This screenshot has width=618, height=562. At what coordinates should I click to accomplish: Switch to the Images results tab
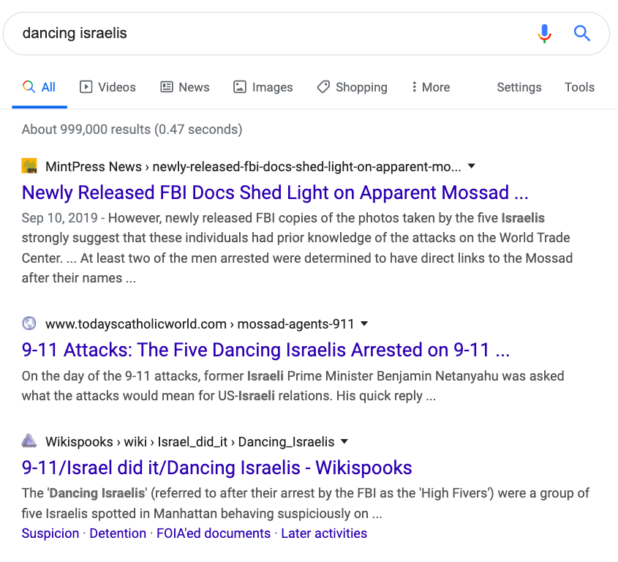tap(263, 87)
